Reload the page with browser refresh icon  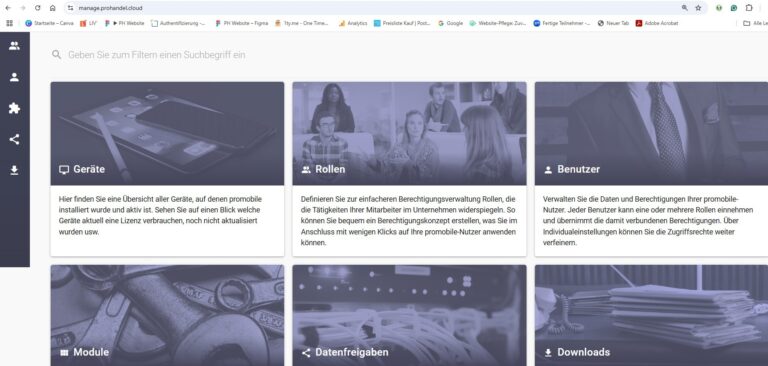tap(37, 8)
